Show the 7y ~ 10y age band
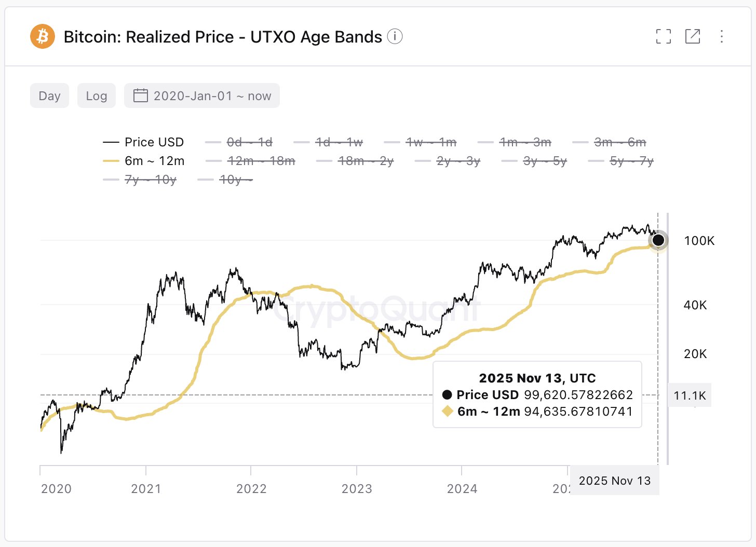 [149, 179]
